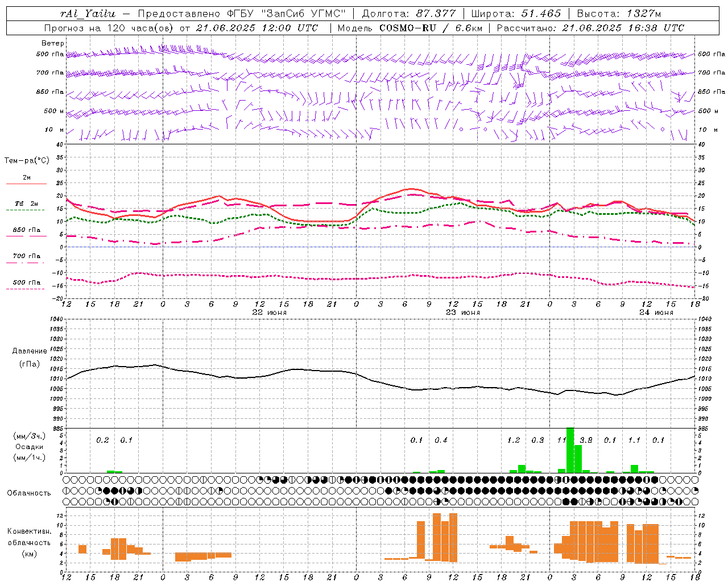Click the Долгота: 87.377 value
The height and width of the screenshot is (582, 728).
409,14
